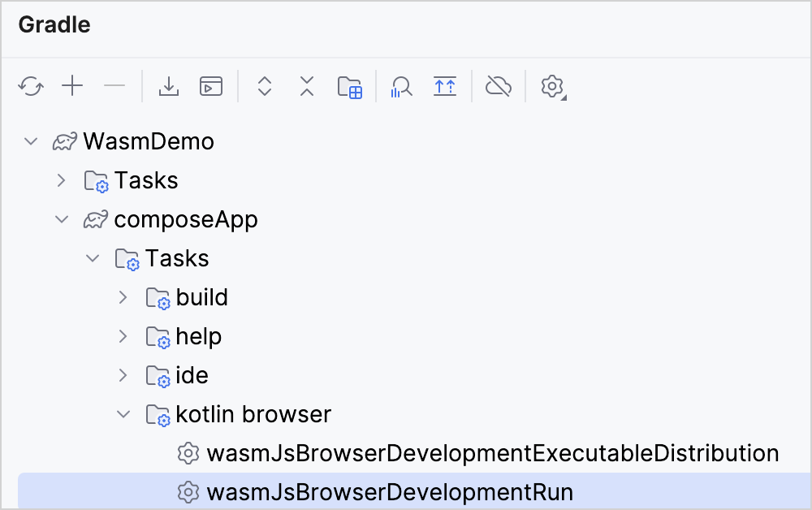
Task: Click composeApp elephant Gradle icon
Action: click(x=96, y=219)
